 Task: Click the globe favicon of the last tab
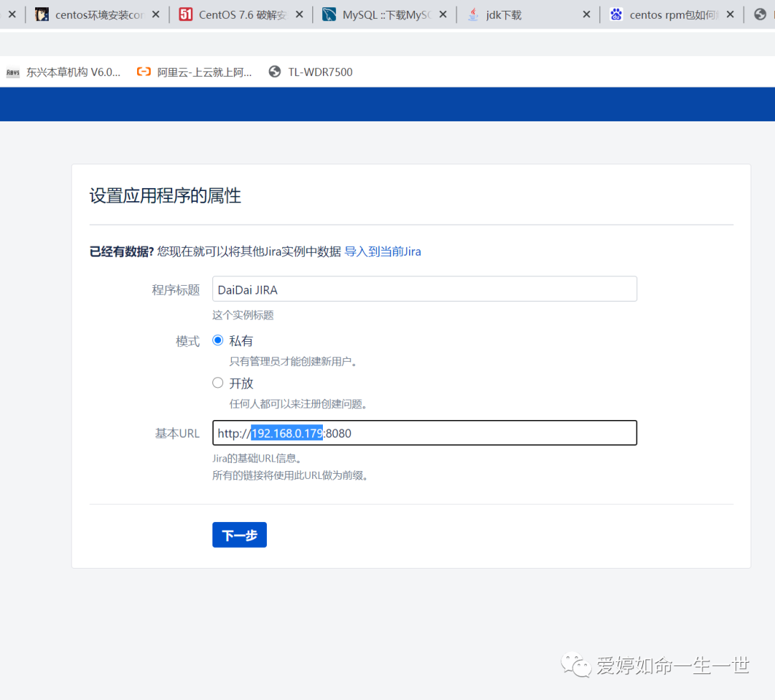point(760,14)
